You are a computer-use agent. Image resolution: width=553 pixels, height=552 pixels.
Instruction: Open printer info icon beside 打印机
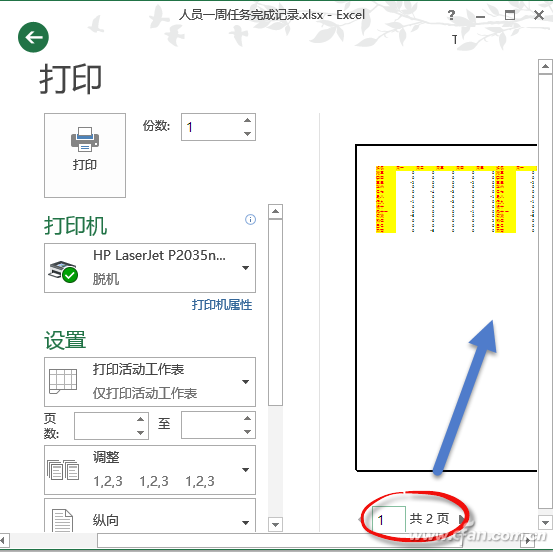click(x=250, y=219)
